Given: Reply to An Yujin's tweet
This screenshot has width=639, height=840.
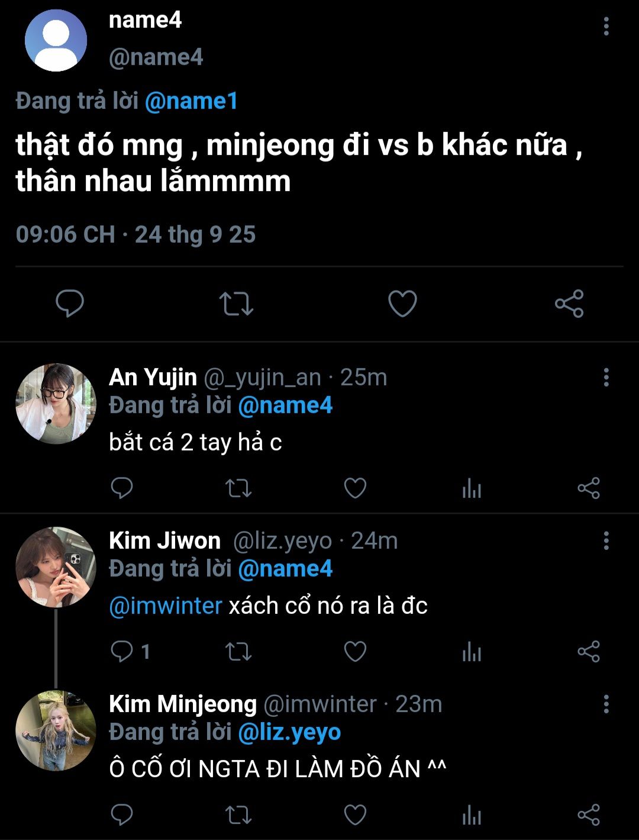Looking at the screenshot, I should 122,488.
